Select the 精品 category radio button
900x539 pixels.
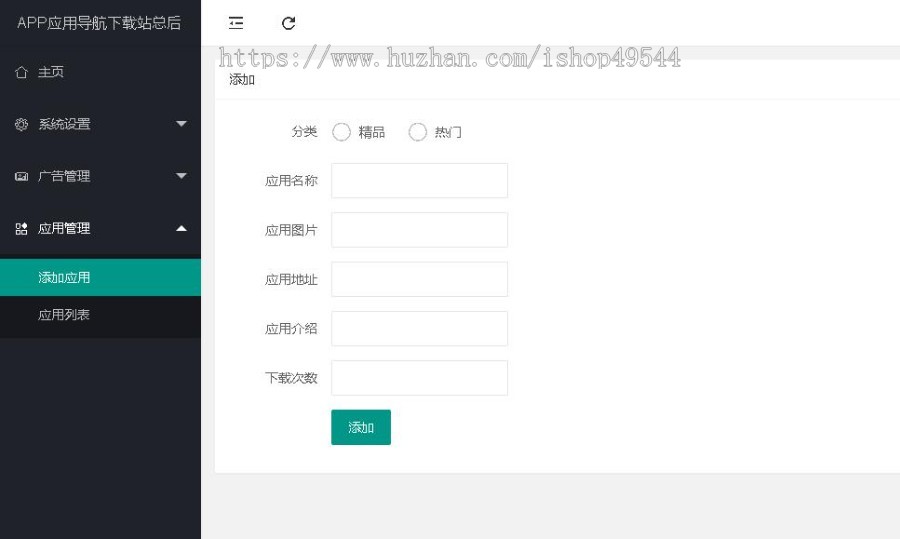342,132
